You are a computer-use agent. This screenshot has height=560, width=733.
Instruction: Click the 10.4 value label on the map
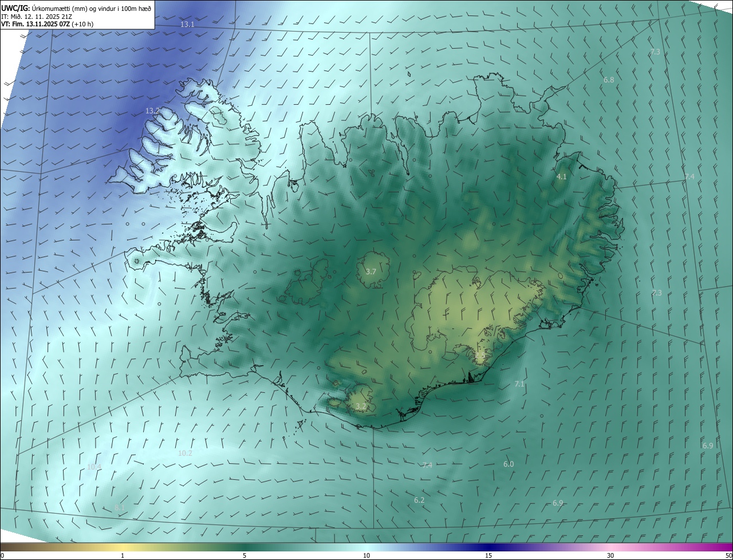[94, 467]
